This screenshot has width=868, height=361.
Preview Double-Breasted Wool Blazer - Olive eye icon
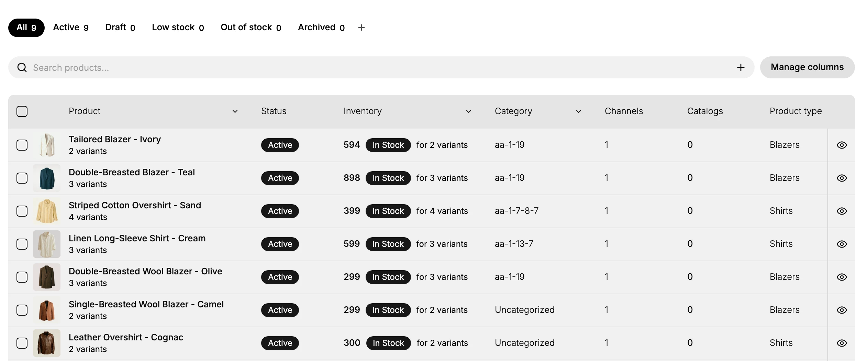click(842, 277)
